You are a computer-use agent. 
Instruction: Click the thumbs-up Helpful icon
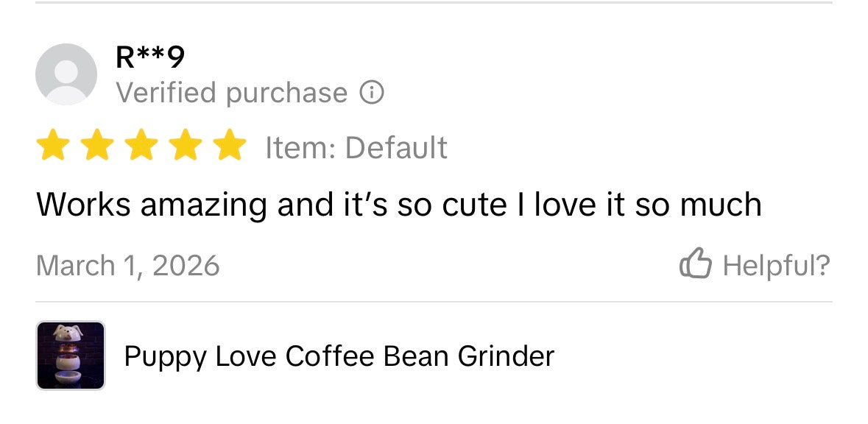click(695, 264)
